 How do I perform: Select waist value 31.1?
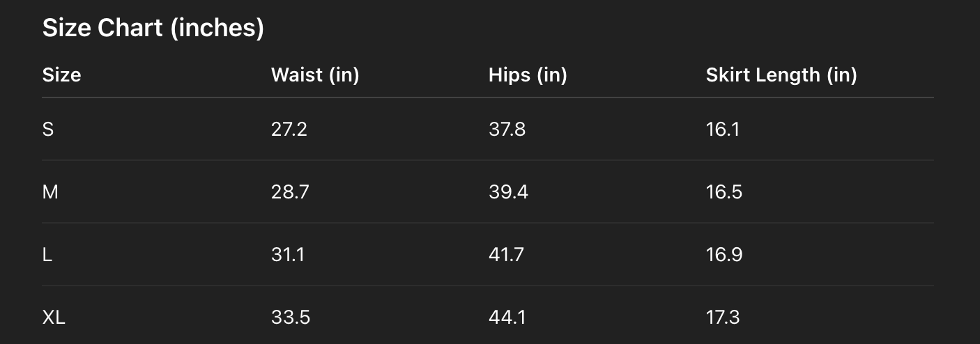[x=287, y=255]
